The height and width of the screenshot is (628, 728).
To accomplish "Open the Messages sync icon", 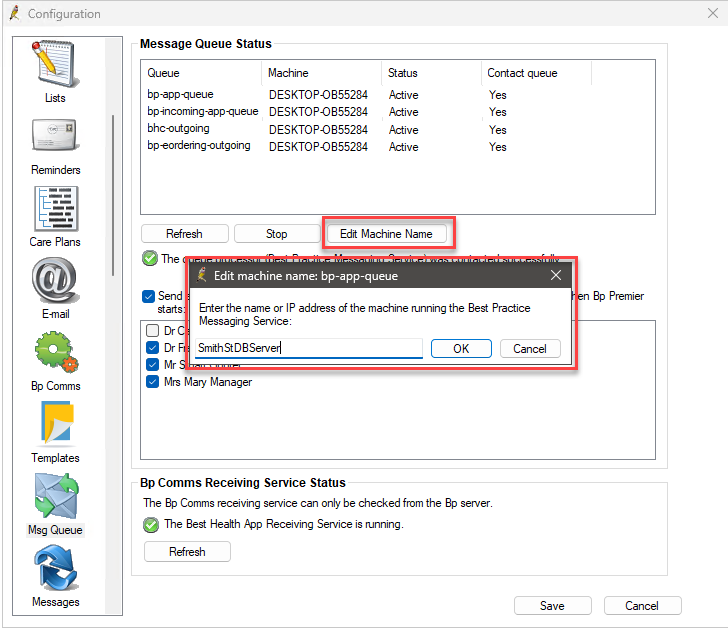I will tap(55, 568).
